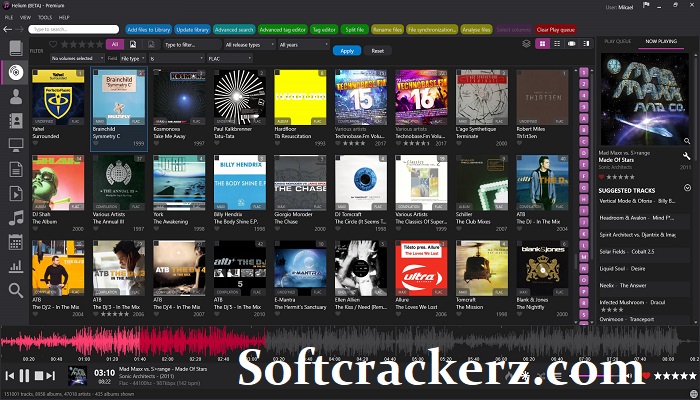Open the Artists person view in sidebar
The height and width of the screenshot is (400, 700).
[16, 96]
